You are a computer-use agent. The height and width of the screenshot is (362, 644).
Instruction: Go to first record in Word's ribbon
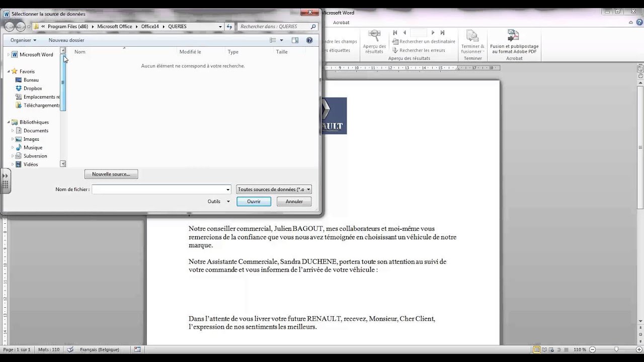pyautogui.click(x=395, y=33)
